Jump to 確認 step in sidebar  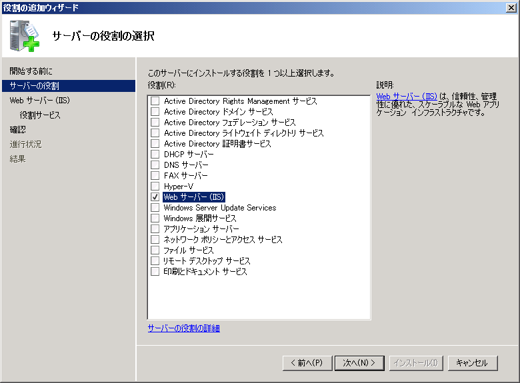pyautogui.click(x=18, y=130)
